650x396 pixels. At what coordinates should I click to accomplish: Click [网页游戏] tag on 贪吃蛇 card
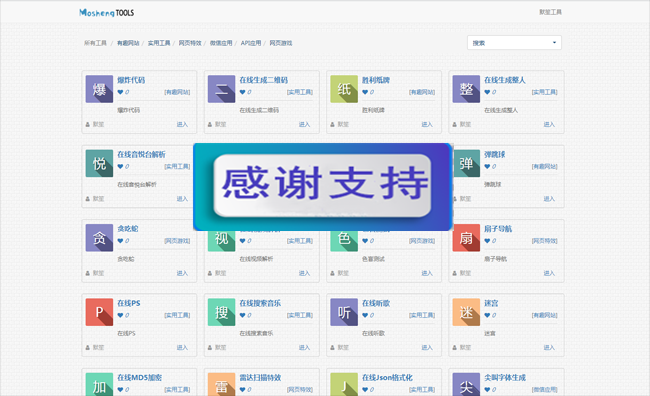click(177, 241)
